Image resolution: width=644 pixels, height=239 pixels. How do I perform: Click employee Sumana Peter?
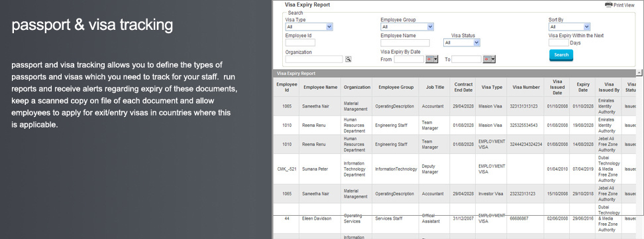[x=315, y=169]
